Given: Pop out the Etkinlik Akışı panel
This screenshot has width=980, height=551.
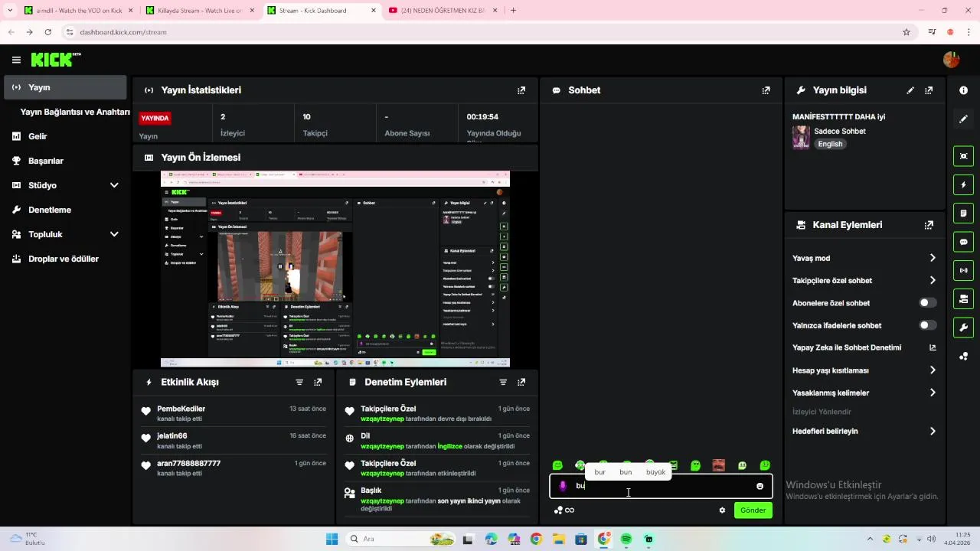Looking at the screenshot, I should point(318,382).
